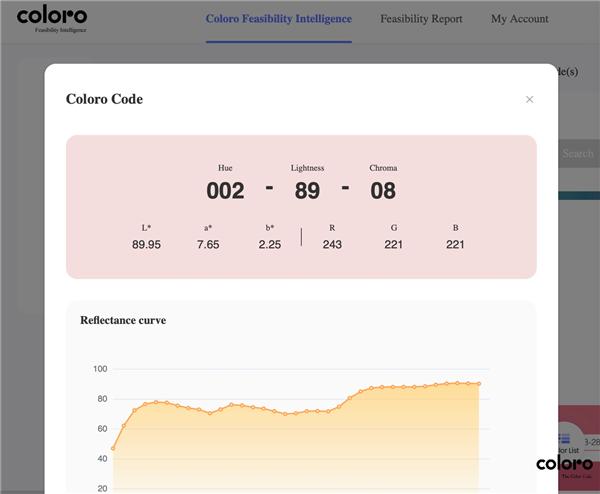
Task: Open the Coloro Feasibility Intelligence tab
Action: point(279,19)
